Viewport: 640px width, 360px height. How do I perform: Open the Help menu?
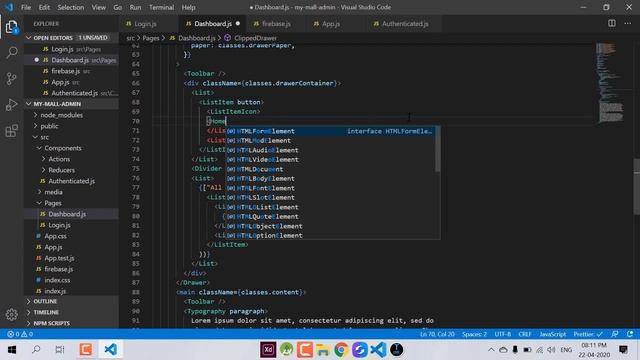tap(188, 7)
